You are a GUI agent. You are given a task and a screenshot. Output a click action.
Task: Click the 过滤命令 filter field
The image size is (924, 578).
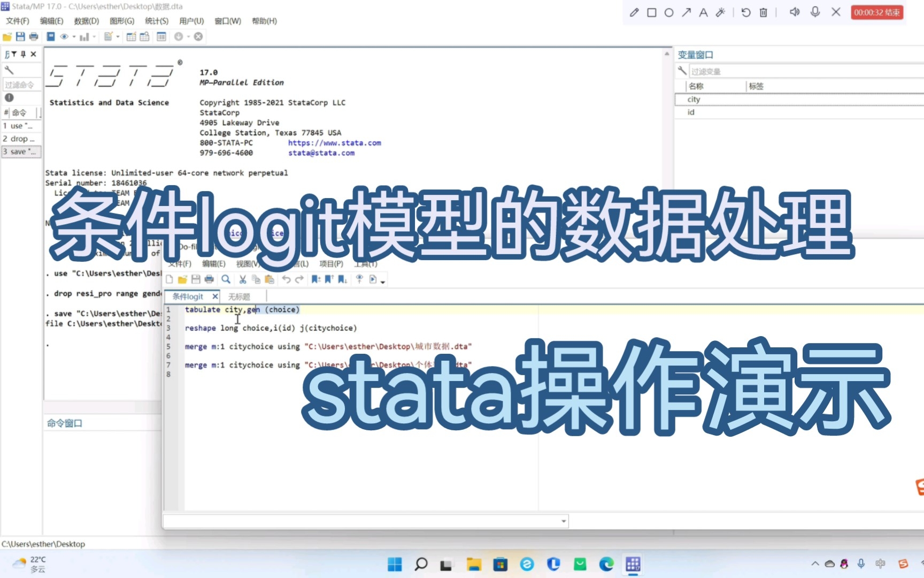coord(21,85)
